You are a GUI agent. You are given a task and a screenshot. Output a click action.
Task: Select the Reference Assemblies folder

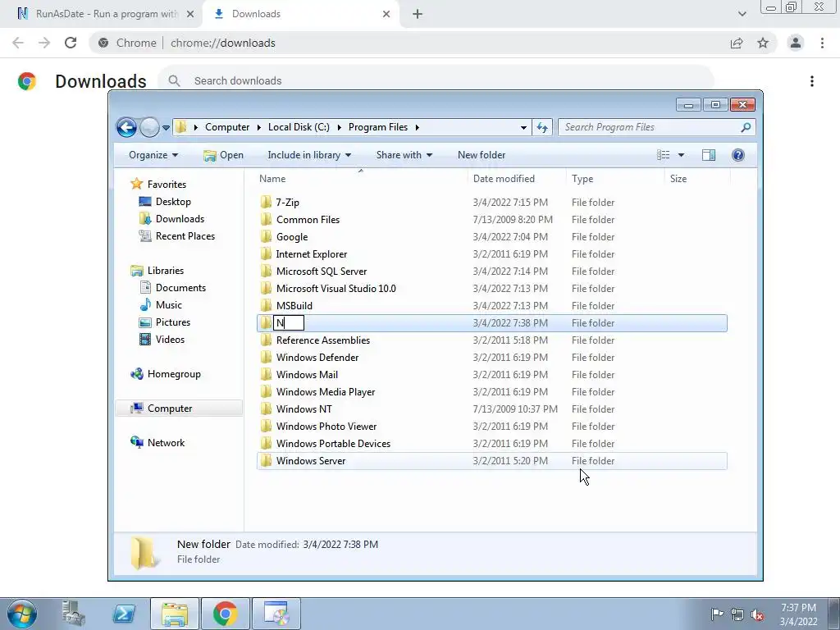(x=323, y=340)
